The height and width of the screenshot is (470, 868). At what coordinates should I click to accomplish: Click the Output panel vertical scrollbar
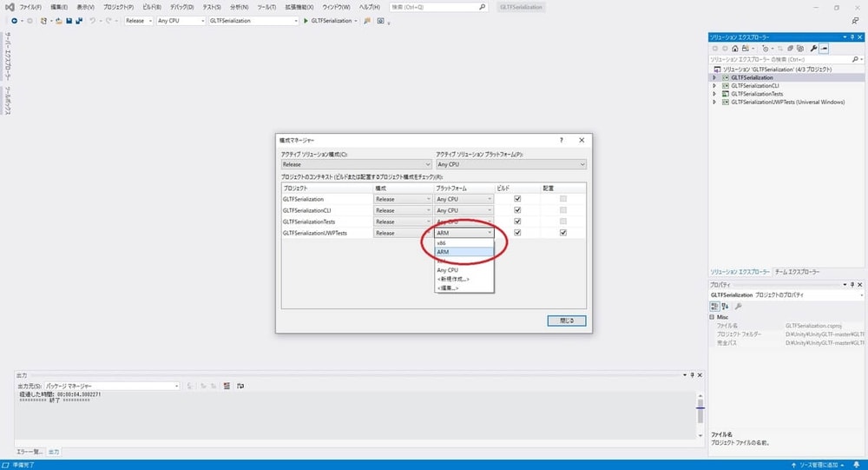[x=700, y=414]
